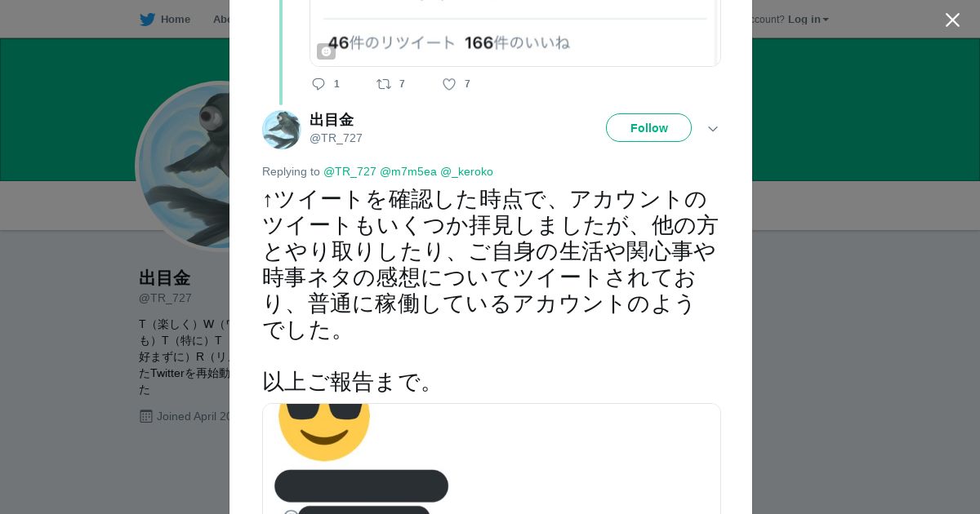Click the calendar Joined date icon
Screen dimensions: 980x514
point(146,416)
